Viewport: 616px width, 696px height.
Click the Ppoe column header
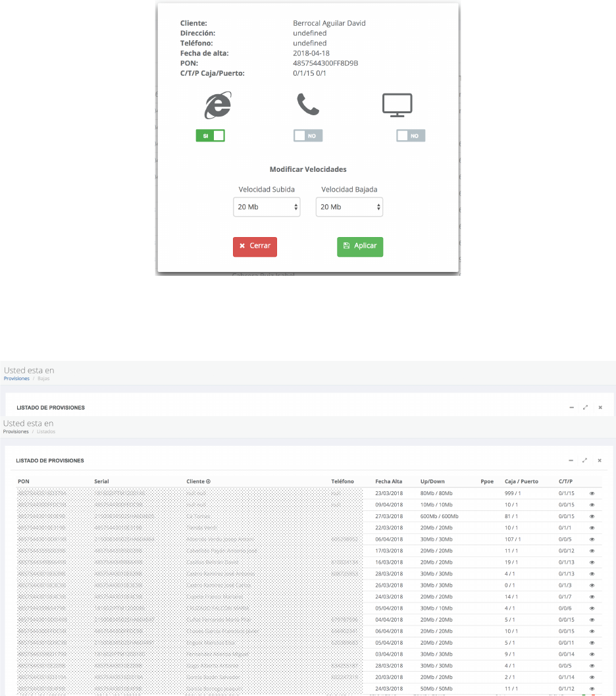click(x=487, y=481)
